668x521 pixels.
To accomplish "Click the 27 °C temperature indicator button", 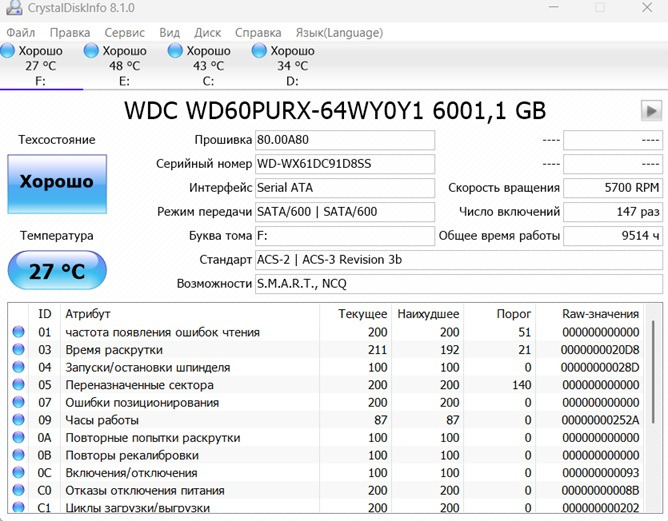I will coord(56,271).
